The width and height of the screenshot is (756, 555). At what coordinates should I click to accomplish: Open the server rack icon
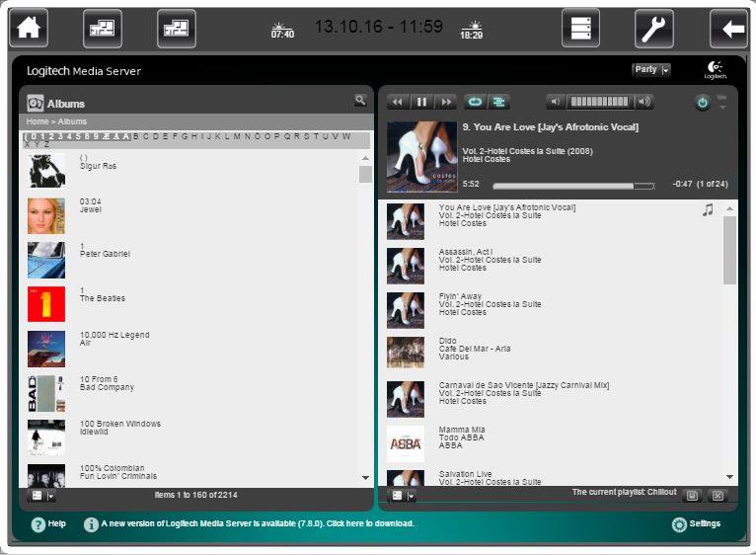(x=580, y=29)
